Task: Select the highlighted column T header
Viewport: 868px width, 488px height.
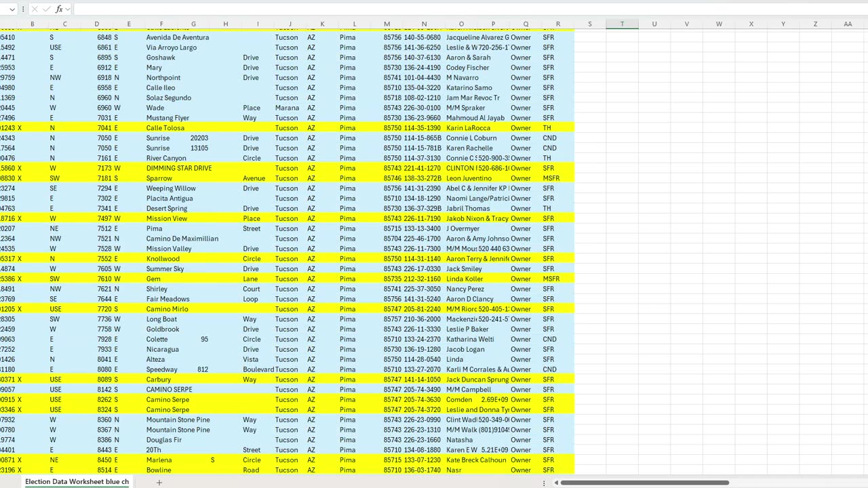Action: [622, 24]
